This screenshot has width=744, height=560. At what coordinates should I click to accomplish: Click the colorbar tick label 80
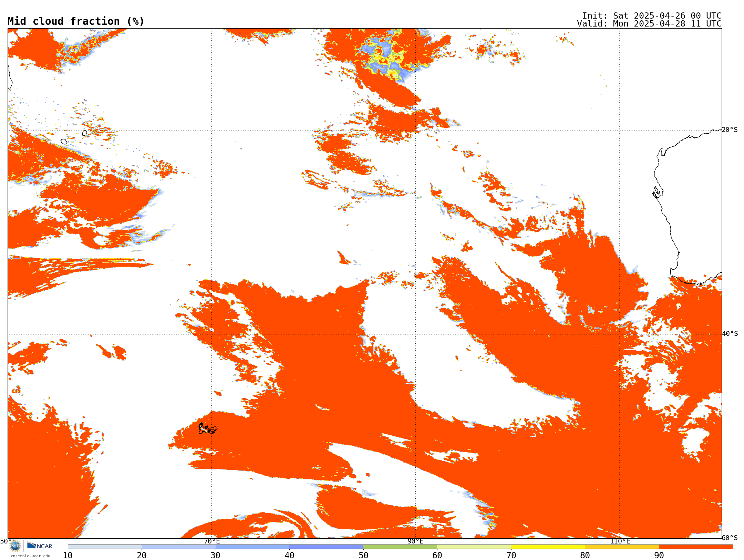point(585,556)
